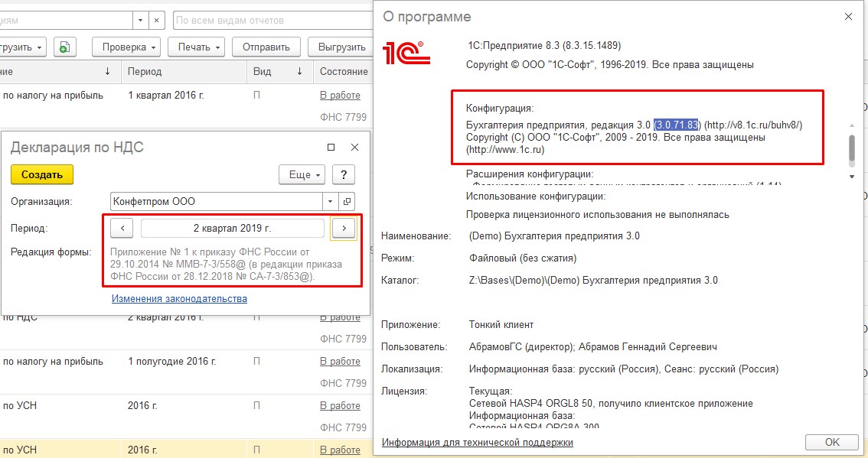The image size is (868, 458).
Task: Open the partially visible грузить dropdown button
Action: coord(22,47)
